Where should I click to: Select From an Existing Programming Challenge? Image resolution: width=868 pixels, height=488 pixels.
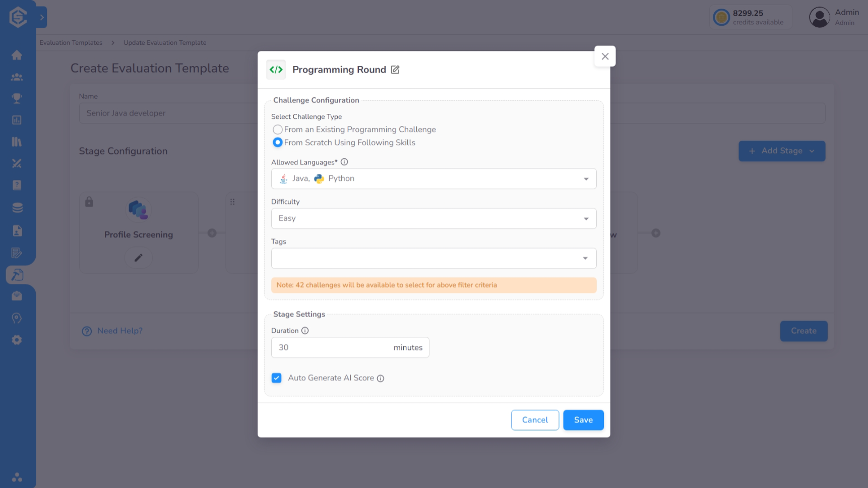click(x=278, y=130)
